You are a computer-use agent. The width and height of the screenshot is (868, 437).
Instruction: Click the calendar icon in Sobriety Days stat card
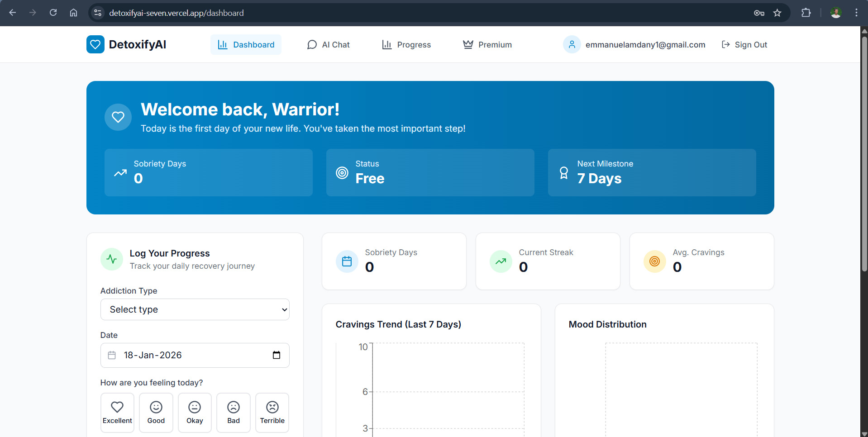pos(347,261)
